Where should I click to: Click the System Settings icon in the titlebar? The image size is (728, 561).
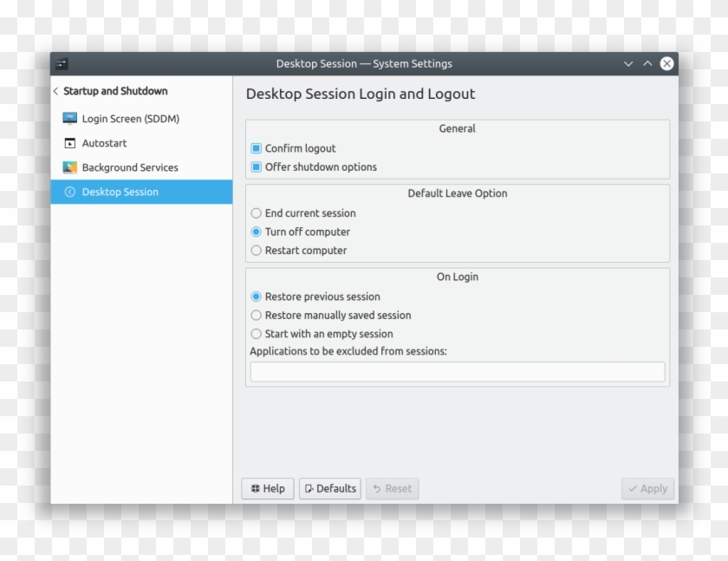click(x=61, y=63)
